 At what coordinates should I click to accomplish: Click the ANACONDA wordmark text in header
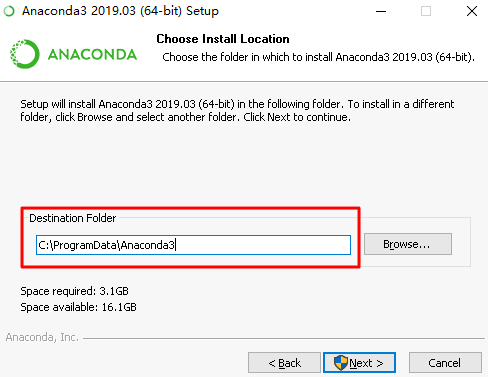pyautogui.click(x=92, y=55)
